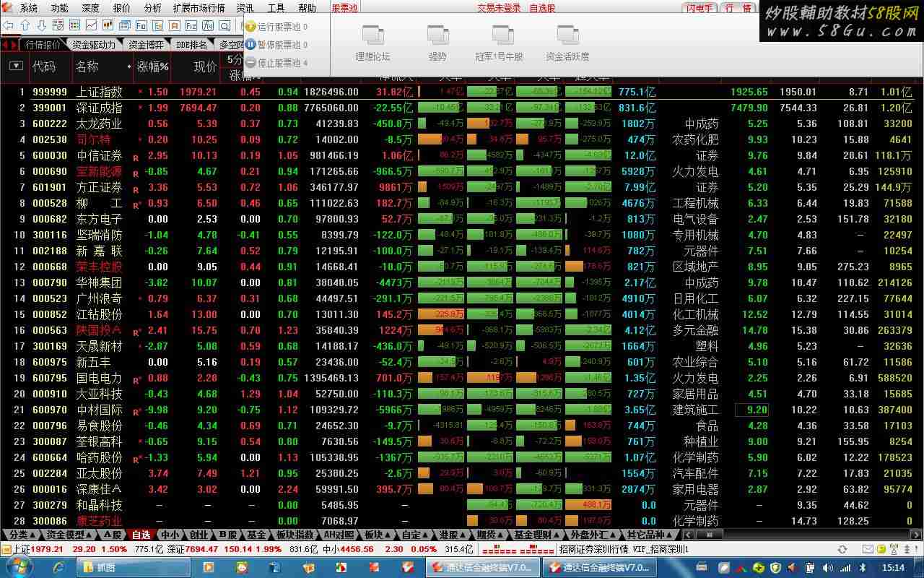Click the 自选股 link in the title bar
This screenshot has height=578, width=924.
(542, 9)
